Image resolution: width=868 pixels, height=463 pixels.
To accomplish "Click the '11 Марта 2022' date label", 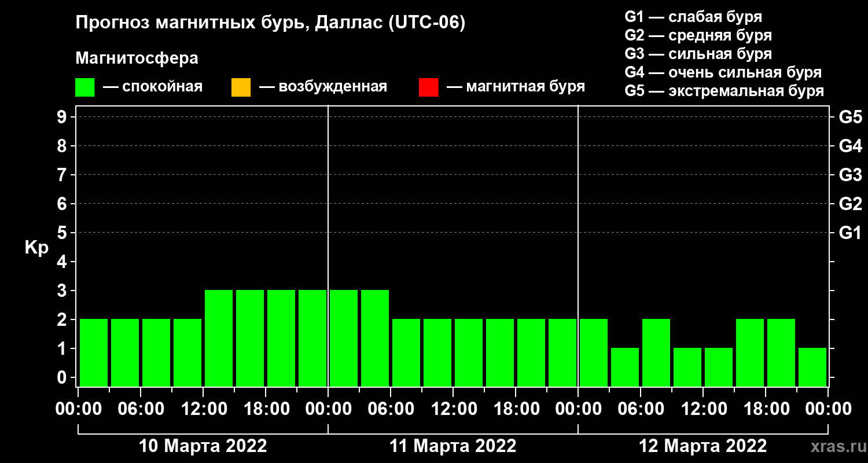I will pos(453,446).
